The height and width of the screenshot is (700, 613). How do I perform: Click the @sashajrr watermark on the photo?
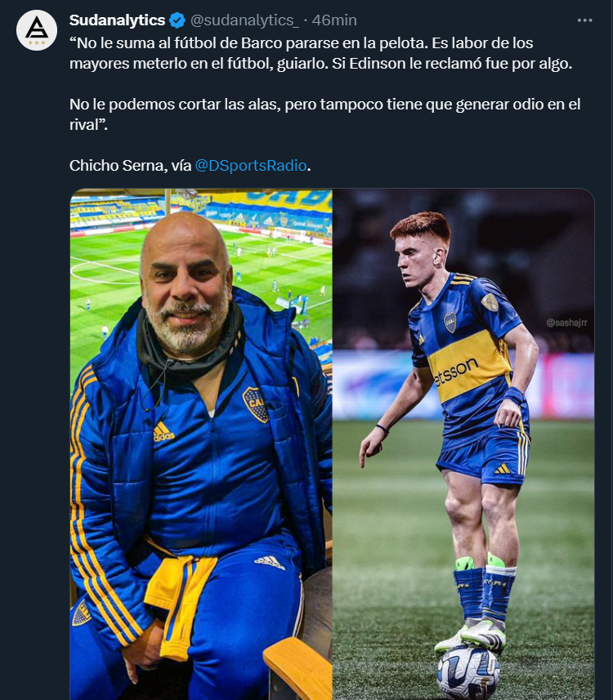pyautogui.click(x=568, y=323)
